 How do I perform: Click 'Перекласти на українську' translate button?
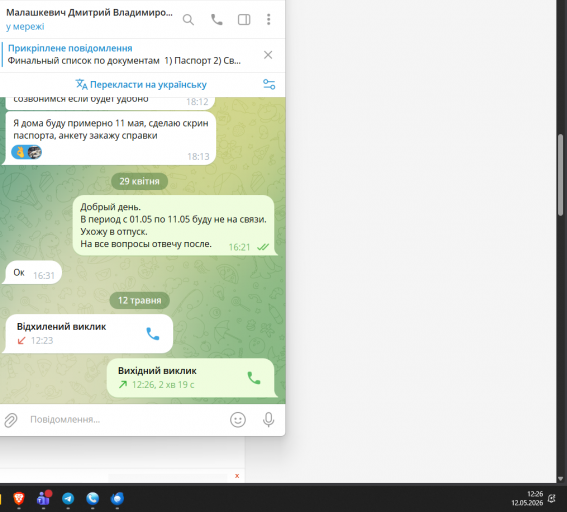141,85
